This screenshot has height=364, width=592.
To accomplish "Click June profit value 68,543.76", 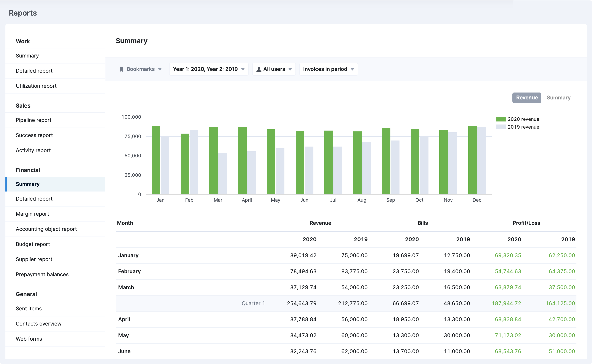I will click(x=508, y=351).
